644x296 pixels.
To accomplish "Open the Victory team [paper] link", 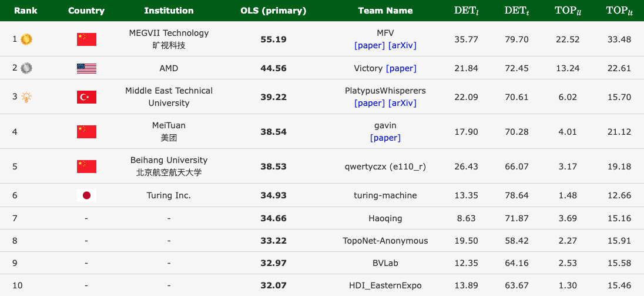I will pos(401,68).
